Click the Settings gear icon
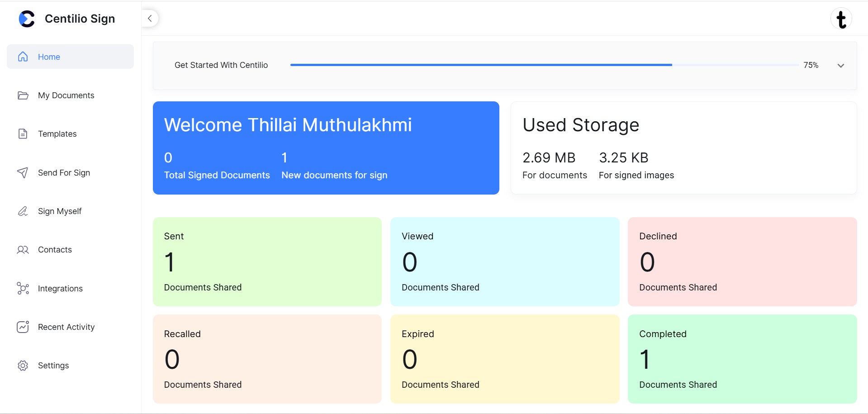Viewport: 868px width, 414px height. click(23, 365)
